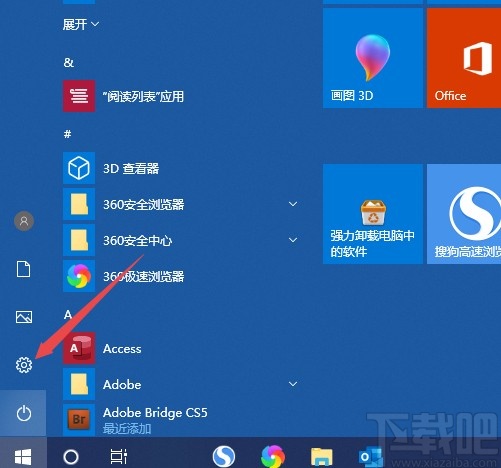Image resolution: width=501 pixels, height=468 pixels.
Task: Open the Office tile
Action: coord(464,58)
